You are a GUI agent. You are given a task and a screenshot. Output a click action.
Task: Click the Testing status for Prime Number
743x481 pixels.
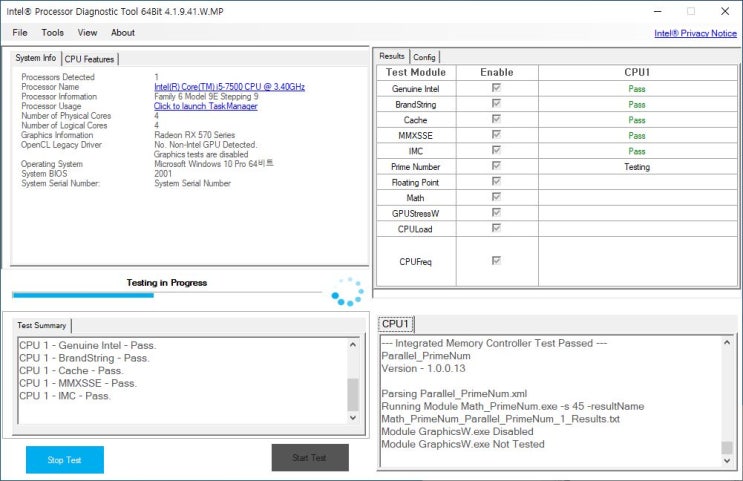point(637,167)
